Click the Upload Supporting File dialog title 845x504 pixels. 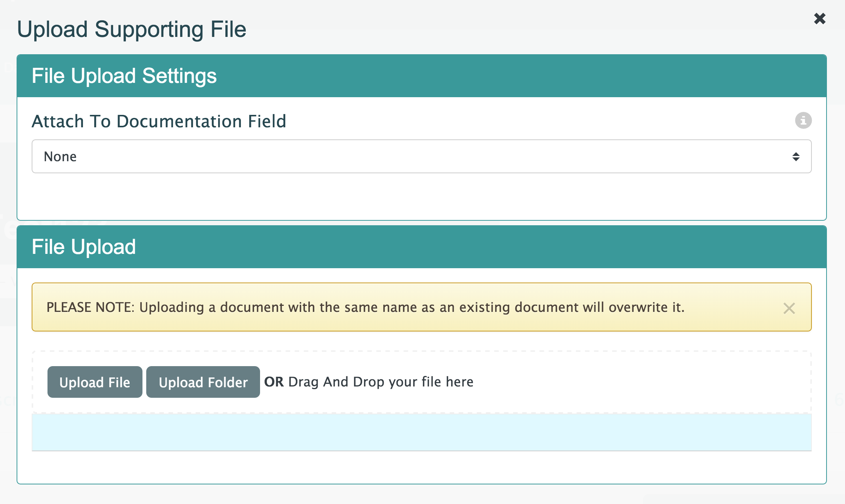pyautogui.click(x=132, y=29)
